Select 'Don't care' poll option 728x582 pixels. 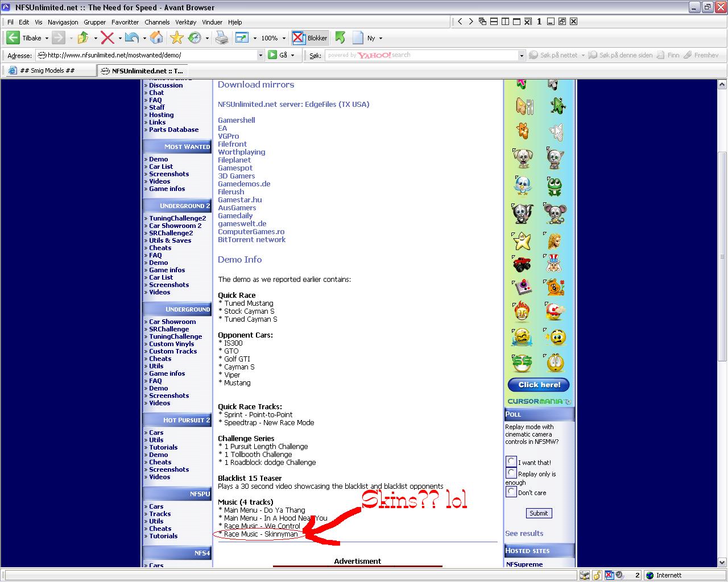(x=511, y=492)
